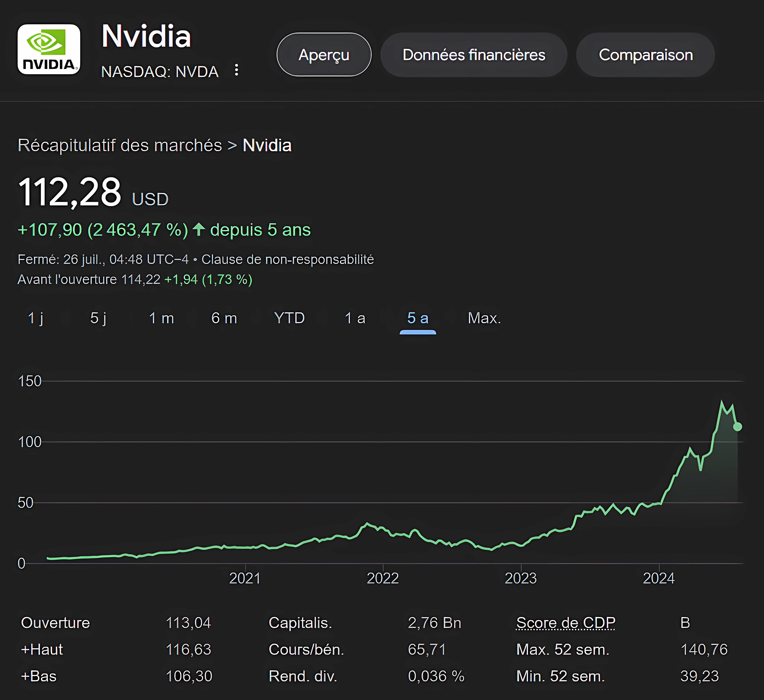
Task: Switch to the Données financières tab
Action: (474, 55)
